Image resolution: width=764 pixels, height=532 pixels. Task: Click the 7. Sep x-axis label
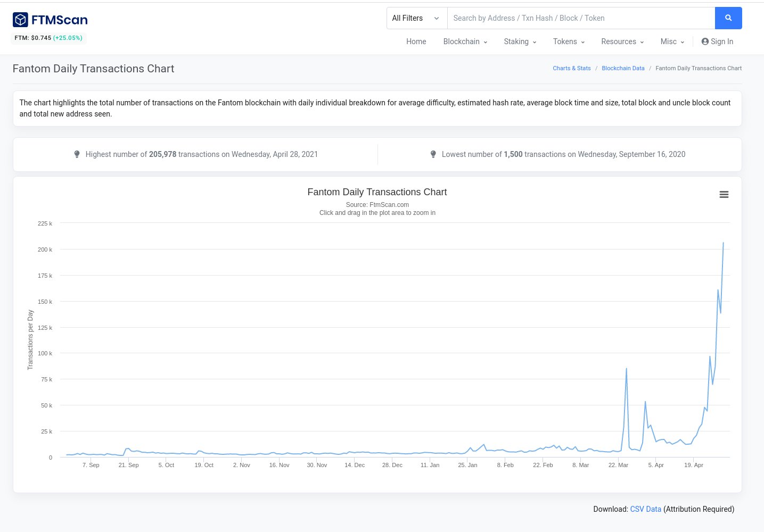point(91,465)
